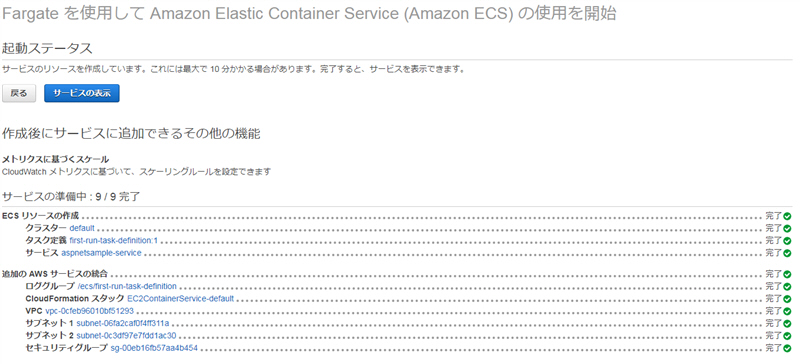Open the vpc-0cfeb96010bf51293 link
800x364 pixels.
(89, 311)
